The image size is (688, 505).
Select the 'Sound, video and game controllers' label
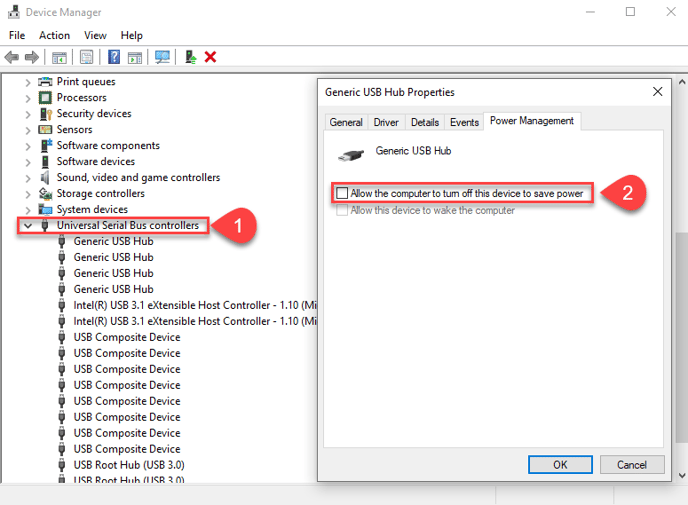coord(138,177)
